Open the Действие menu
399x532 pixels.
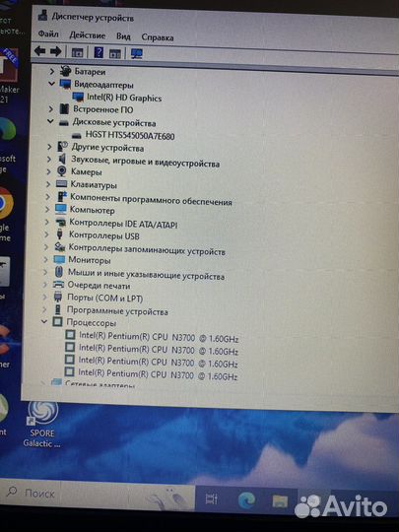point(88,34)
